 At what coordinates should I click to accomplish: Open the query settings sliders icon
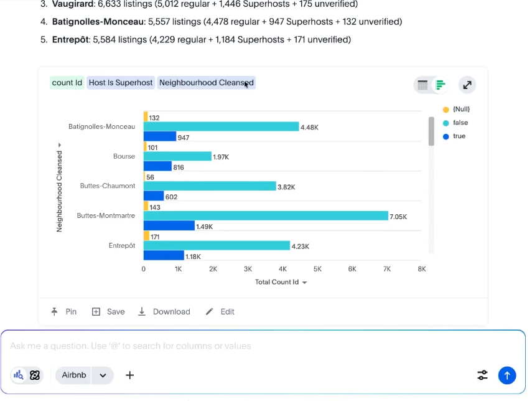point(483,375)
